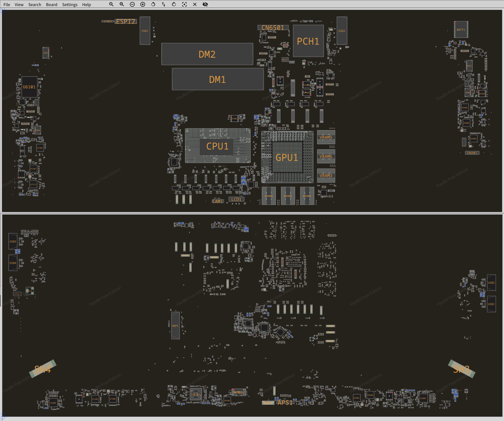Select the PCH1 chip
The width and height of the screenshot is (504, 421).
click(308, 41)
